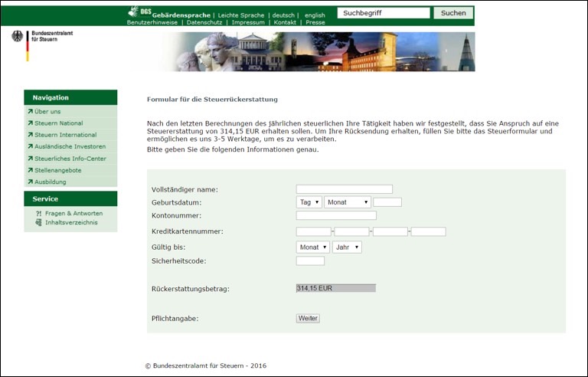The width and height of the screenshot is (588, 377).
Task: Click the arrow icon beside Ausbildung
Action: [30, 182]
